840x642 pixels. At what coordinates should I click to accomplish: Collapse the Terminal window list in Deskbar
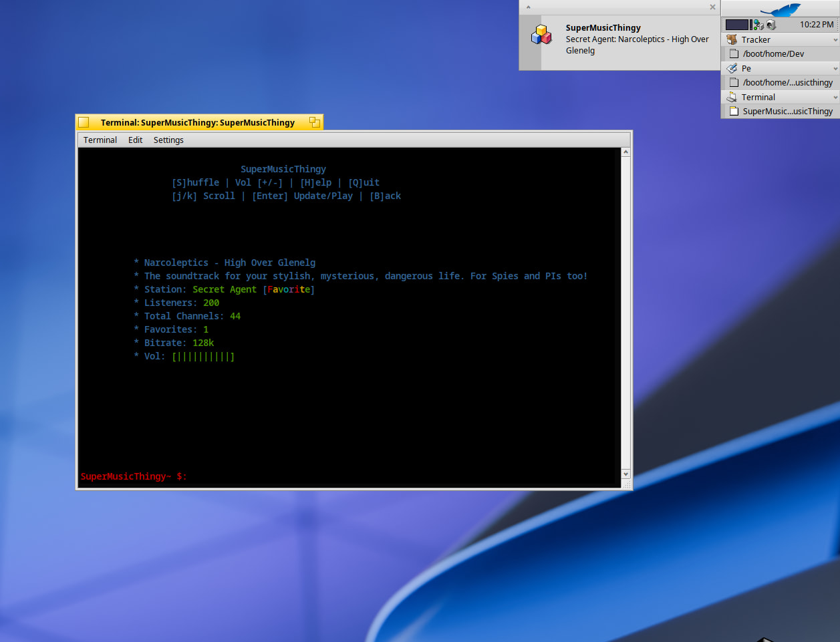pos(835,98)
